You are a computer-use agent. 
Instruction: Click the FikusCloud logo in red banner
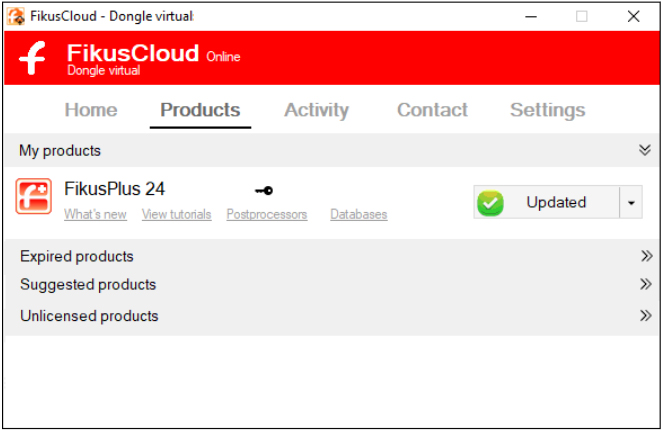(33, 59)
